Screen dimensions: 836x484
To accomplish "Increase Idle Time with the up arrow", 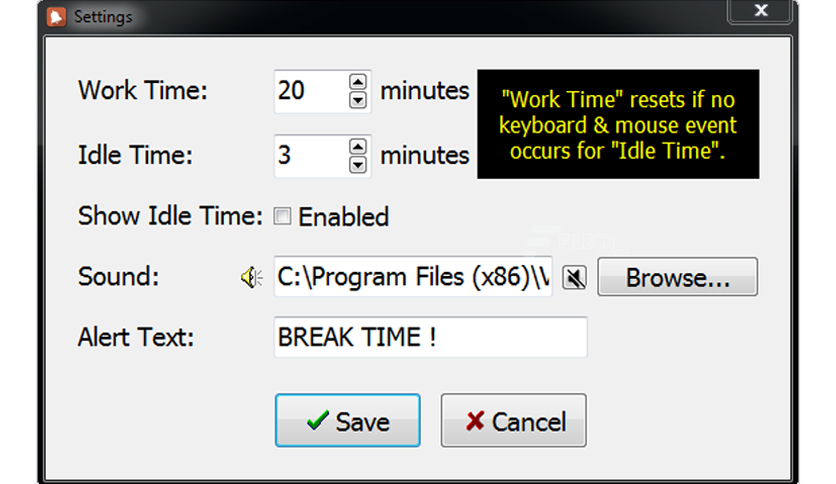I will [x=358, y=146].
